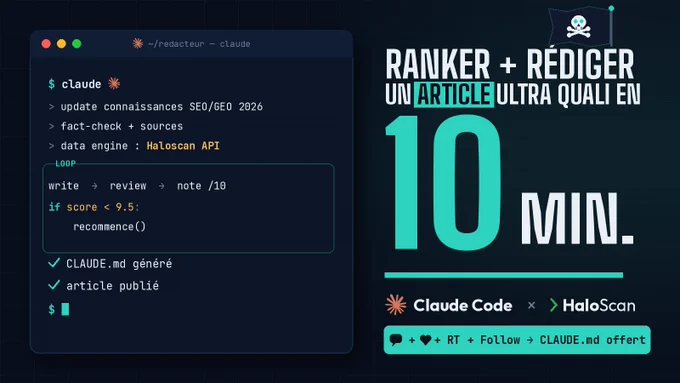Click the word 'review' in the loop

click(128, 186)
